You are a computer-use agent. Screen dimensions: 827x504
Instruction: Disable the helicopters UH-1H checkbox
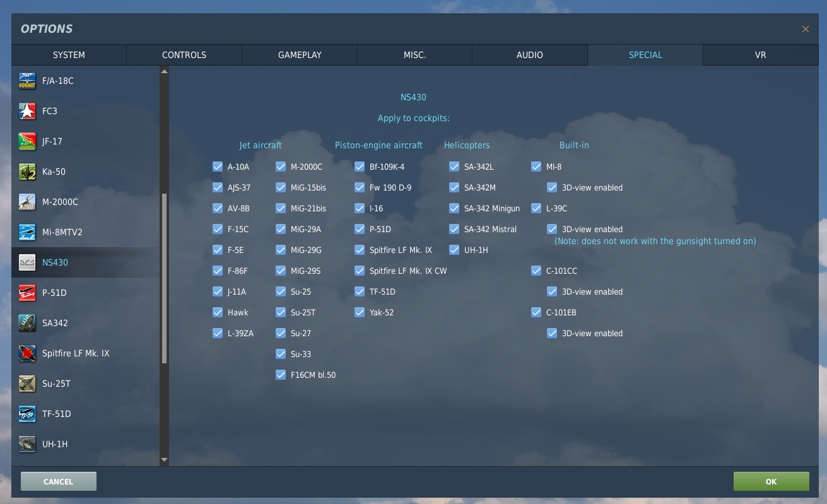pos(454,250)
